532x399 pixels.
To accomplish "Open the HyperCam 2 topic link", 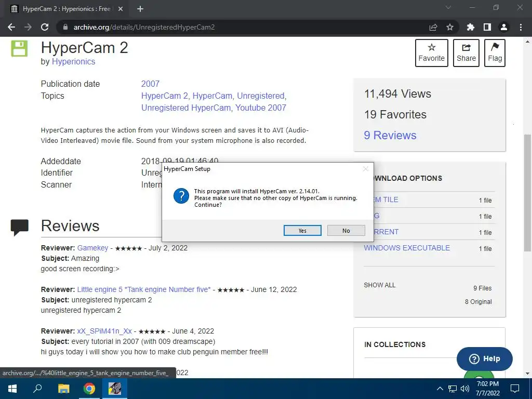I will (165, 96).
